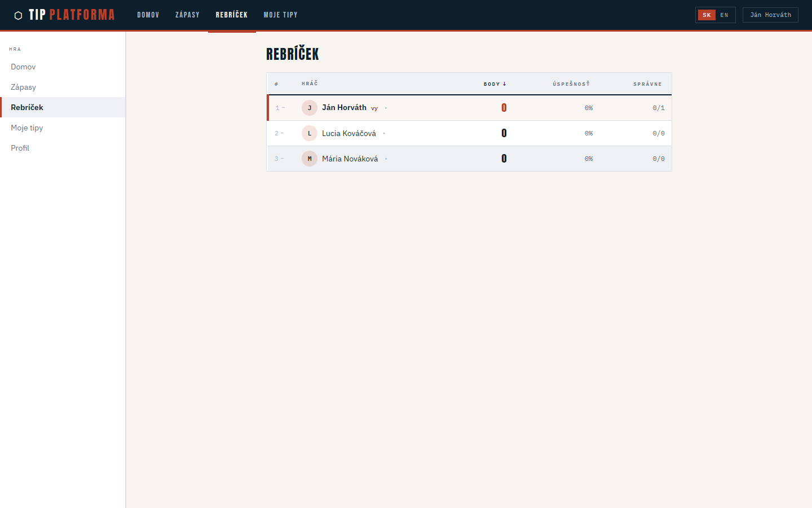Sort table by Úspešnosť column

[x=571, y=84]
